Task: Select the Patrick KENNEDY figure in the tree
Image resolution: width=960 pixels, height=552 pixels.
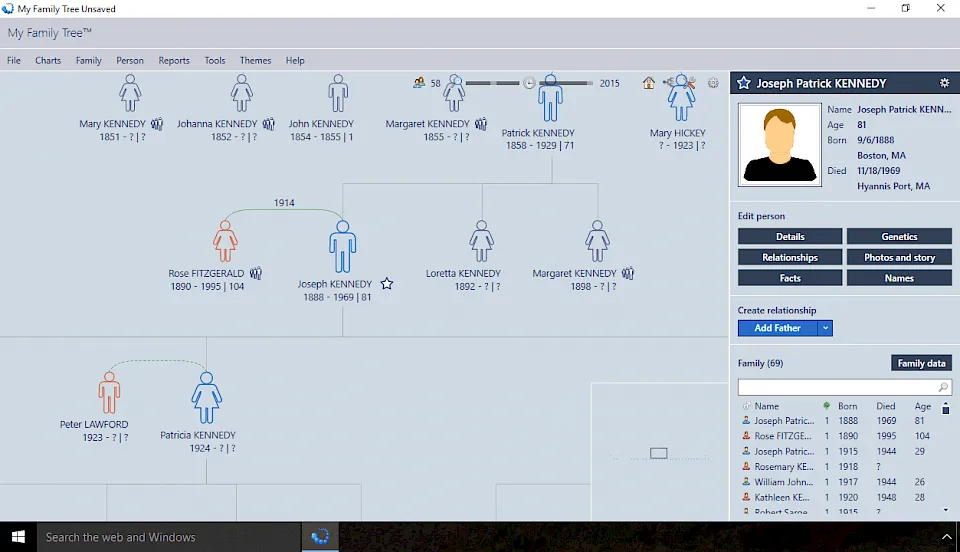Action: click(550, 98)
